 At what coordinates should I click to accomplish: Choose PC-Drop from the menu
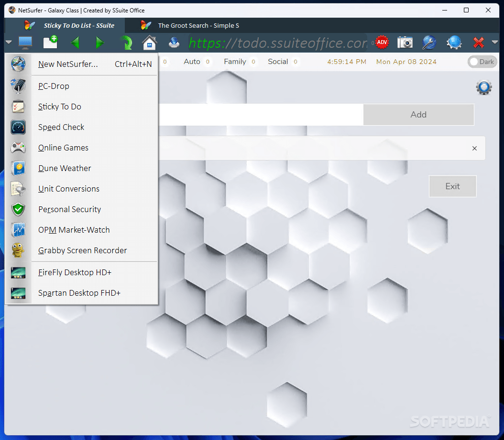(x=82, y=86)
